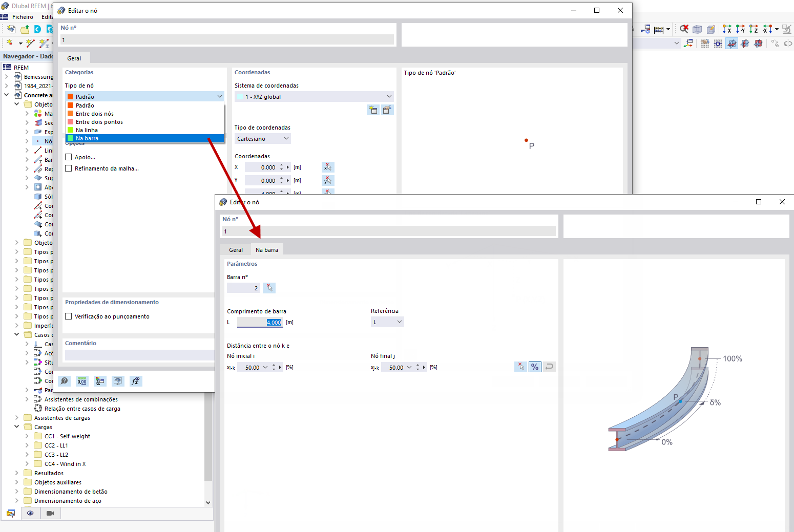Open coordinate system library icon
Screen dimensions: 794x532
pos(387,110)
